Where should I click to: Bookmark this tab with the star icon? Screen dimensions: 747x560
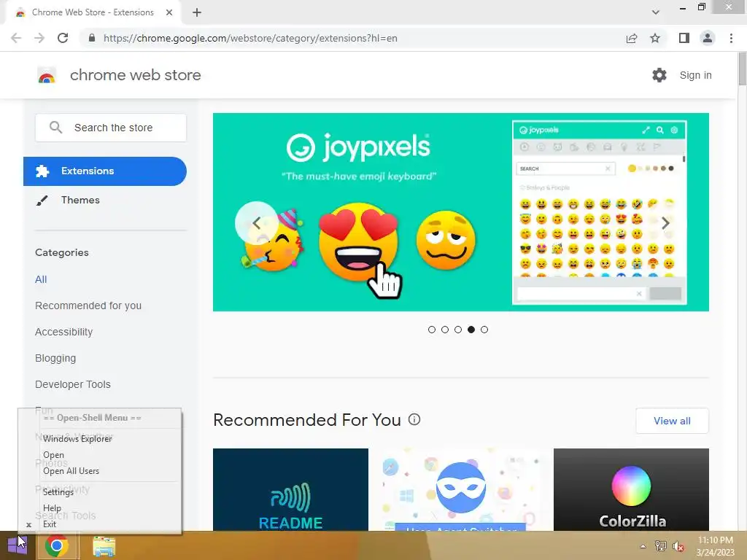tap(655, 38)
